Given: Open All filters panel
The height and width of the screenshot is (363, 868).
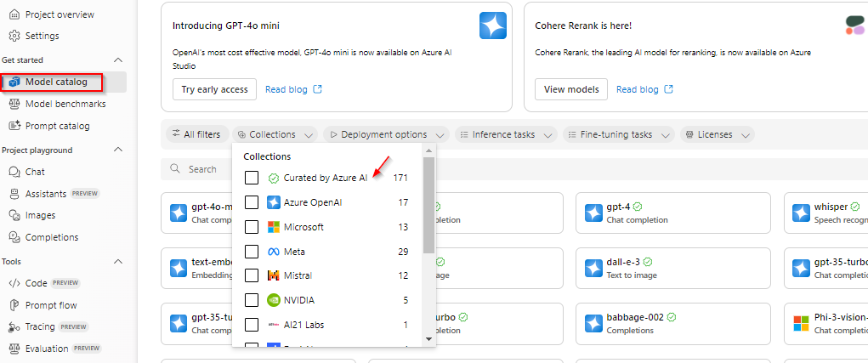Looking at the screenshot, I should point(196,134).
